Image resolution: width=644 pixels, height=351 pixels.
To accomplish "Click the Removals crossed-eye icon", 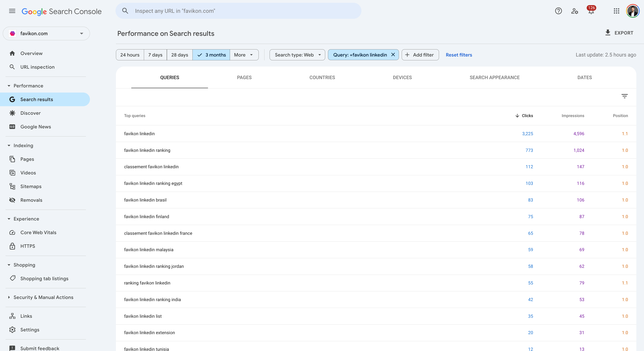I will pyautogui.click(x=12, y=200).
